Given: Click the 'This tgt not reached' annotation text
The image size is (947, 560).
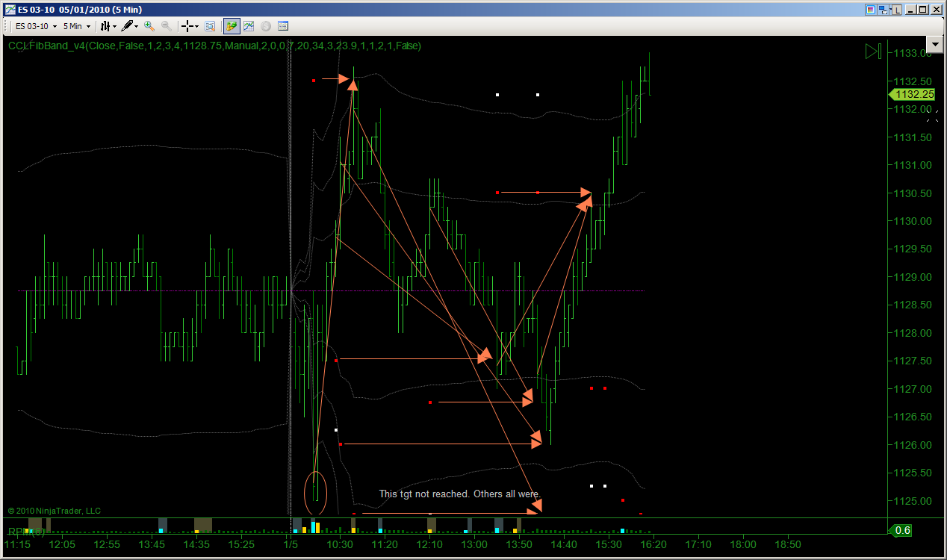Looking at the screenshot, I should pos(459,494).
